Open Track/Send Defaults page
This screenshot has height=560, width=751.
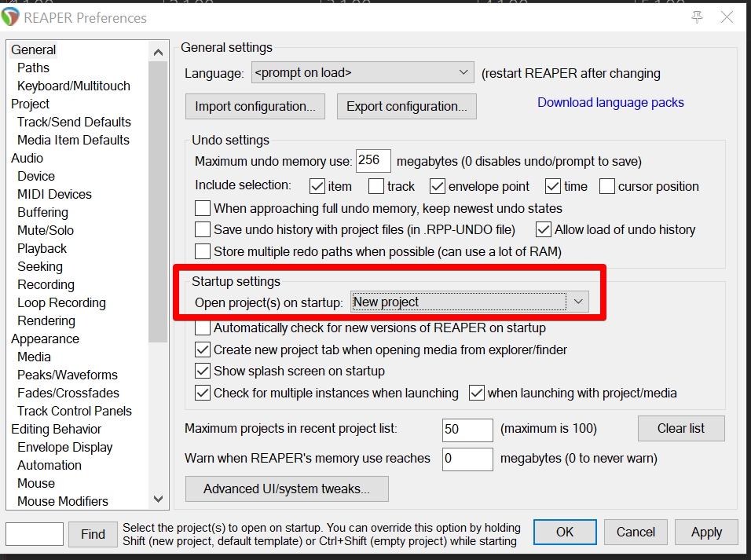(75, 123)
